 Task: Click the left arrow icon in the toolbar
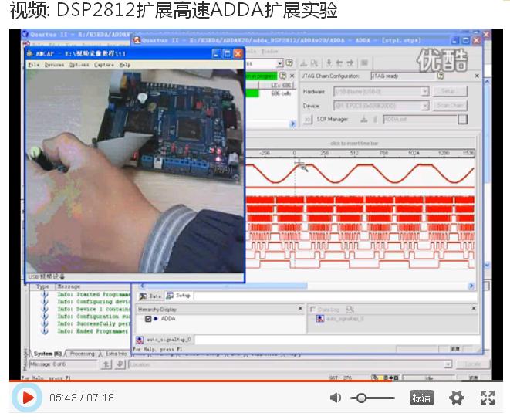pos(339,63)
